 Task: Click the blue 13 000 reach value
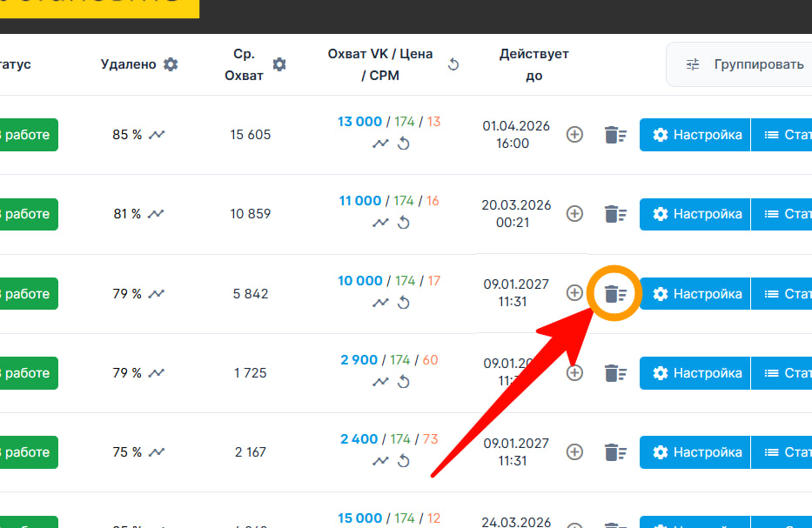pos(360,122)
